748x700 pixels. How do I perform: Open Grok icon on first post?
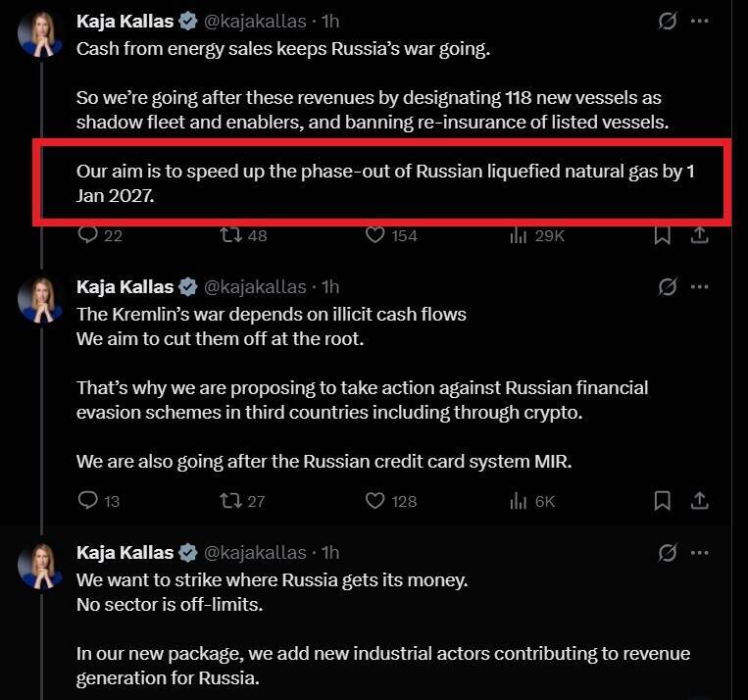coord(668,21)
